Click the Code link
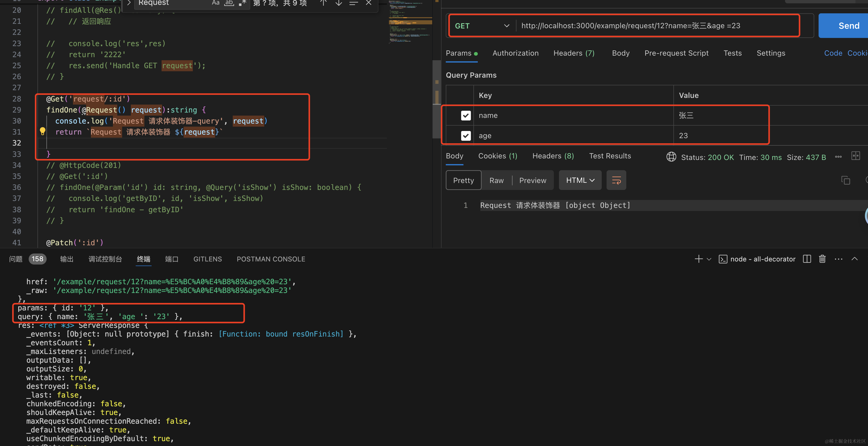Image resolution: width=868 pixels, height=446 pixels. click(x=833, y=53)
